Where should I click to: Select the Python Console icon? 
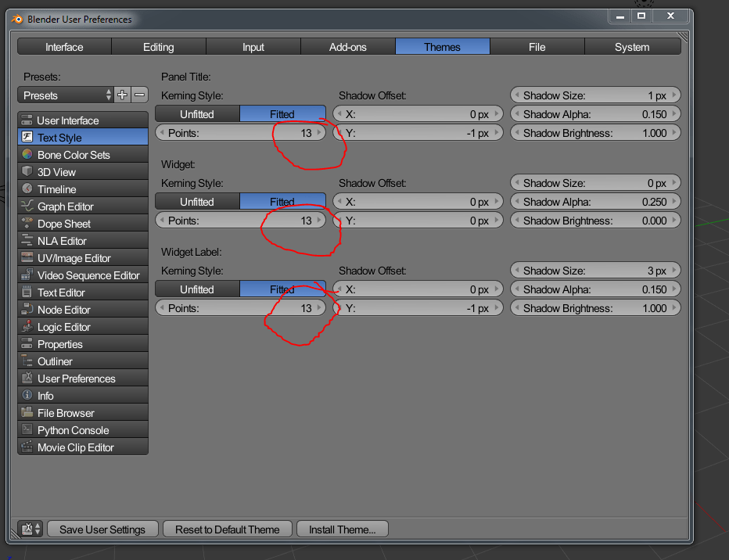[26, 429]
